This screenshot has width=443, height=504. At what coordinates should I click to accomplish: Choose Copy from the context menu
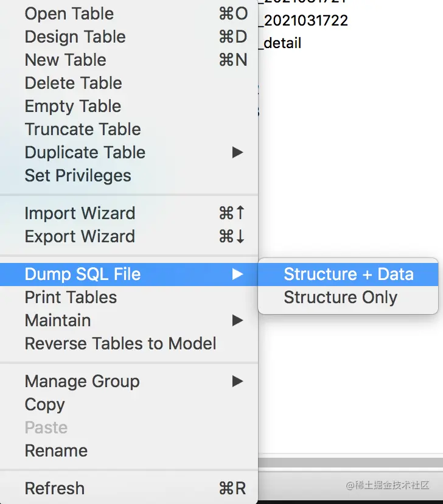44,405
